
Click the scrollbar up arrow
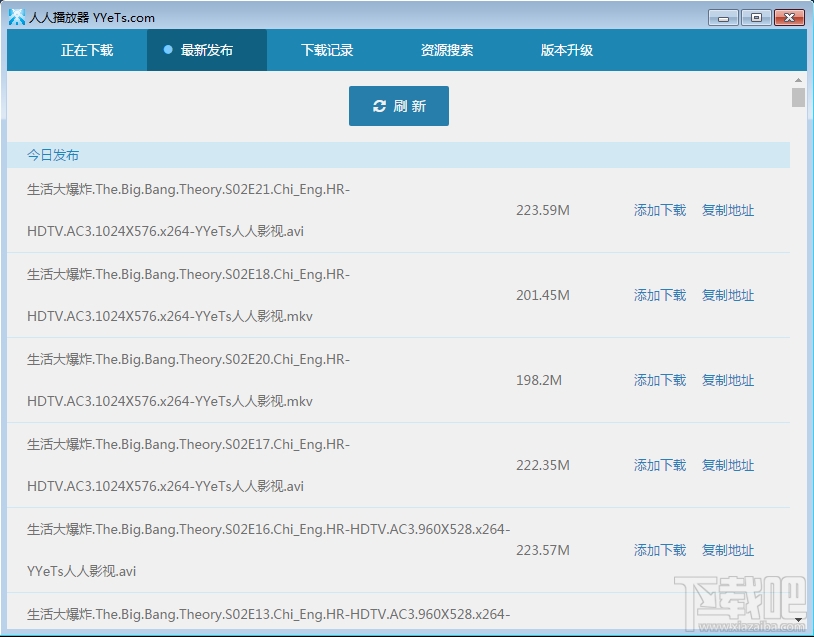[x=798, y=80]
